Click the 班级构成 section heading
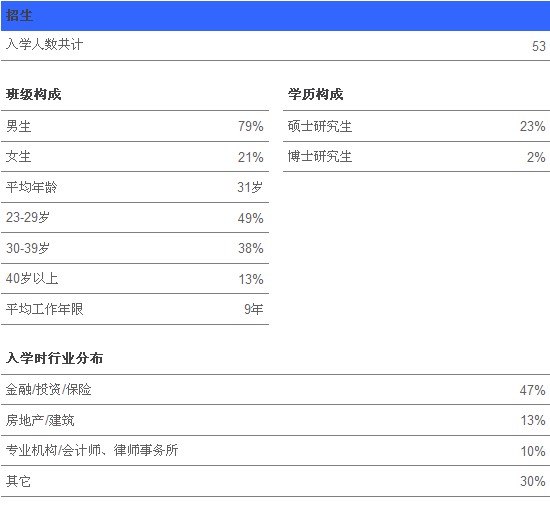Screen dimensions: 550x506 [x=34, y=94]
